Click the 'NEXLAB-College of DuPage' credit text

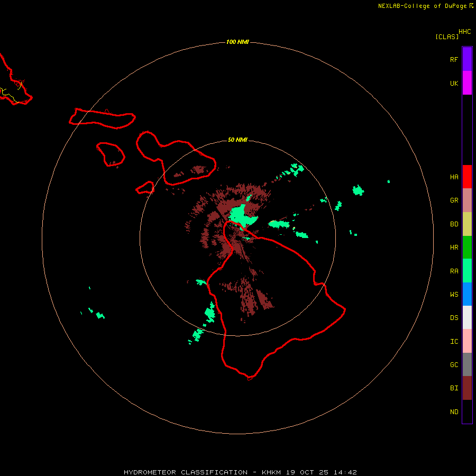click(422, 6)
